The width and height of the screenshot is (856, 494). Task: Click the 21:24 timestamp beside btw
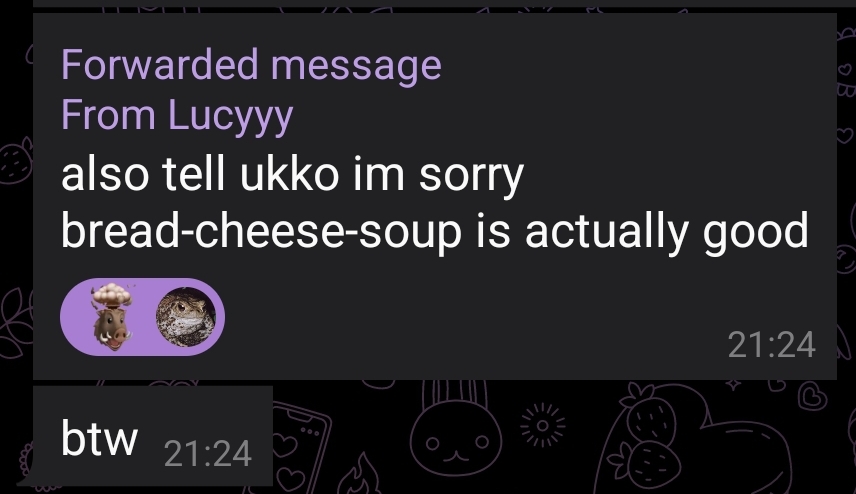tap(207, 454)
